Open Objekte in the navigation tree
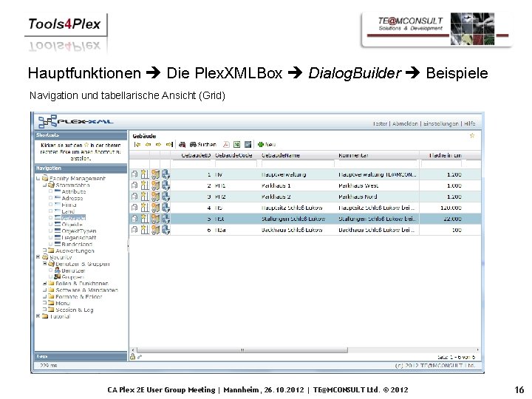The image size is (532, 399). [x=72, y=225]
